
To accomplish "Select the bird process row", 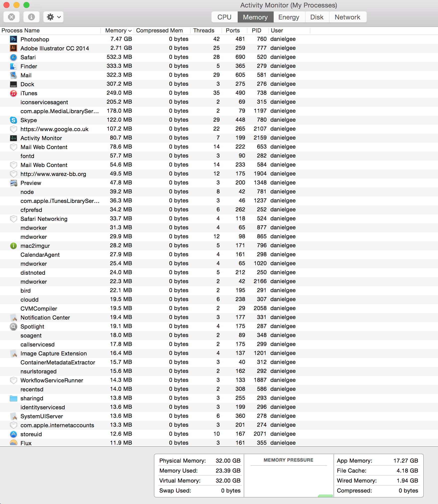I will [x=219, y=290].
